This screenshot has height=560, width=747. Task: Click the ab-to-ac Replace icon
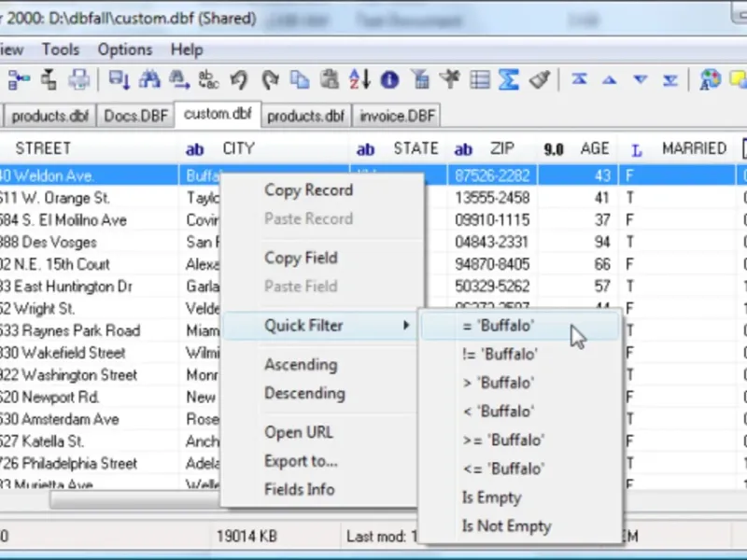click(208, 79)
